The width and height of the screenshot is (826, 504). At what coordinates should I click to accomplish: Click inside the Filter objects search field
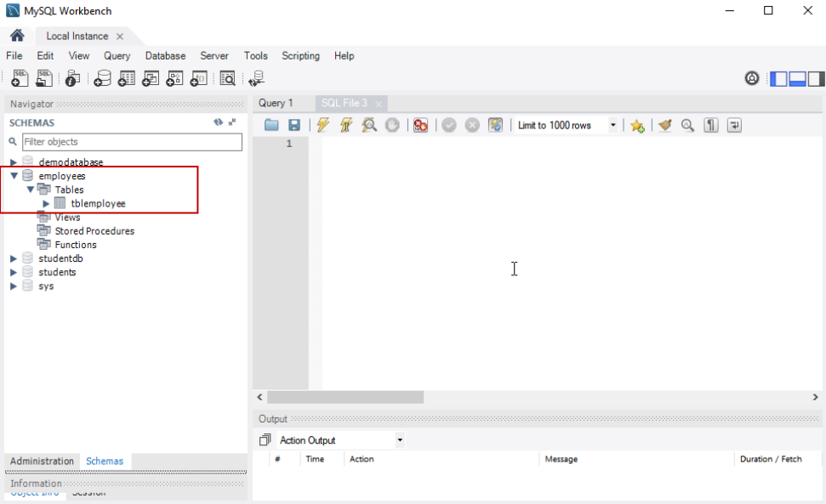point(132,141)
